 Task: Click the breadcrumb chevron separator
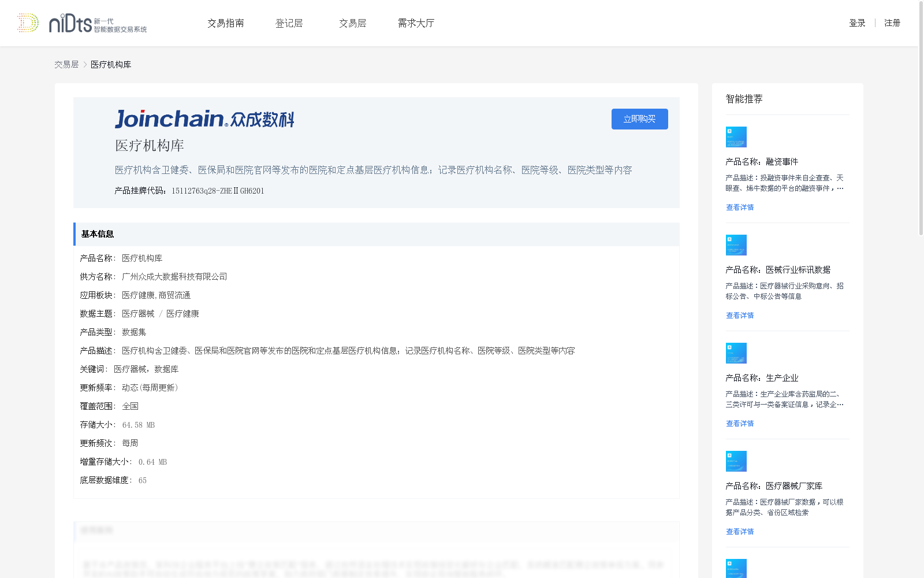(x=85, y=65)
